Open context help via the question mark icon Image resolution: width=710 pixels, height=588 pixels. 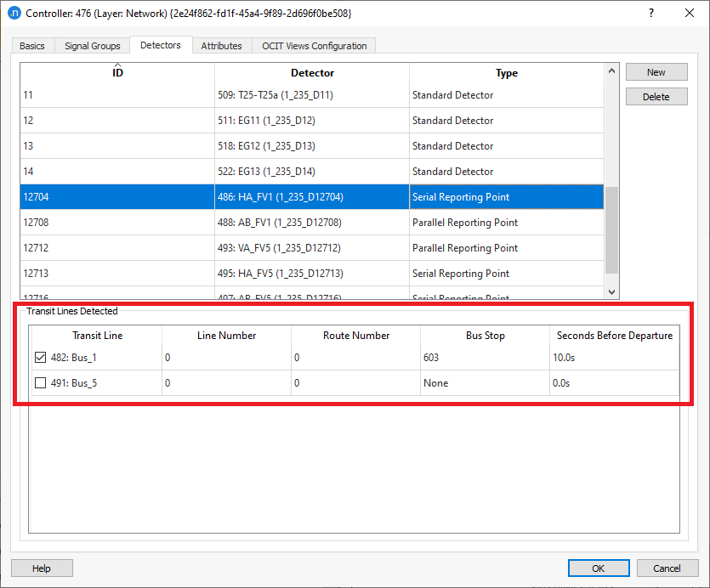650,14
